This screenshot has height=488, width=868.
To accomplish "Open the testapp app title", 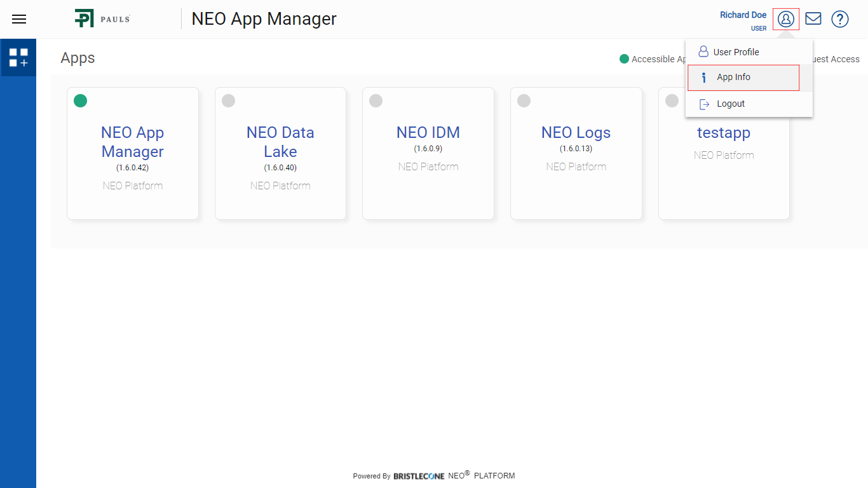I will coord(724,133).
